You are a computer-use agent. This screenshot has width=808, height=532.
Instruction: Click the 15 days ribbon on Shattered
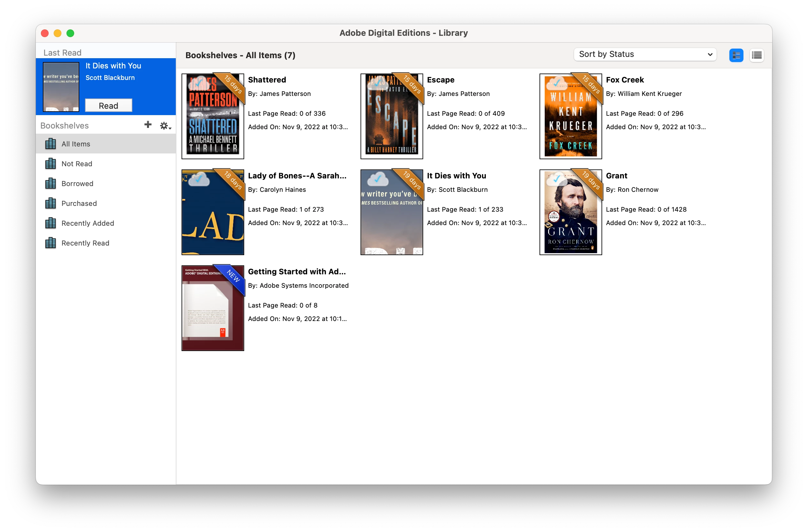(234, 85)
